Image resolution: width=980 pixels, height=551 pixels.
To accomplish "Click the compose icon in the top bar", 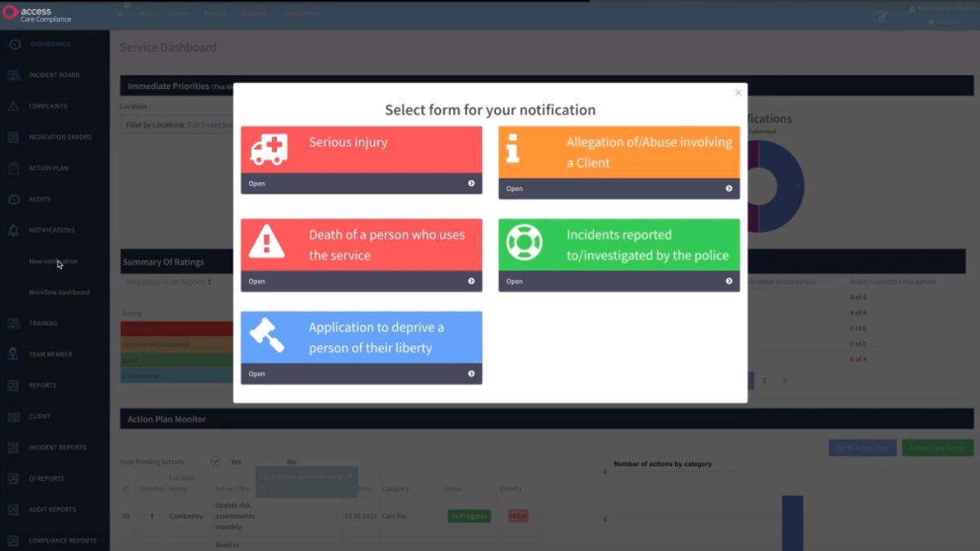I will pos(880,16).
